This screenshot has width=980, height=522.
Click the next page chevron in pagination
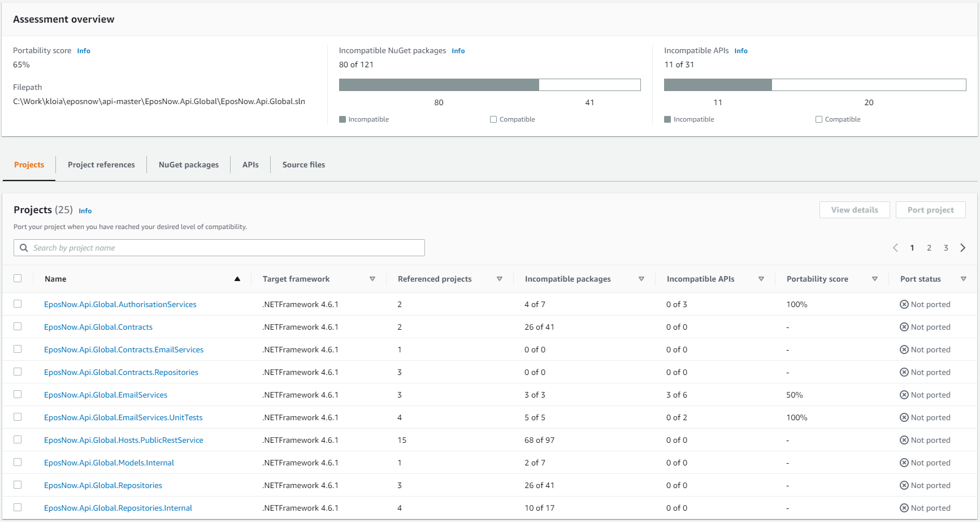pyautogui.click(x=963, y=247)
